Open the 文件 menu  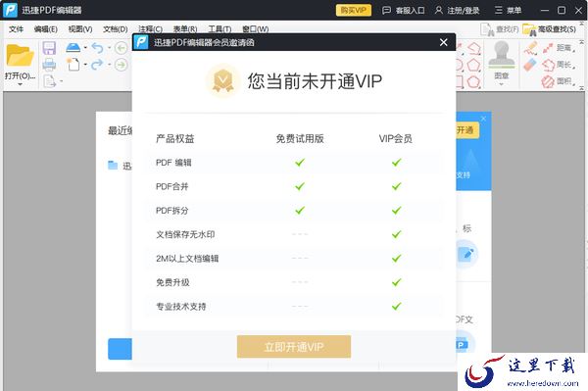click(16, 28)
